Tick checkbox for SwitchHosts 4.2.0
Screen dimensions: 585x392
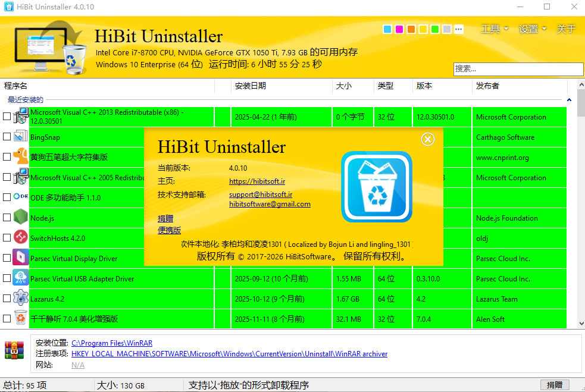[x=7, y=238]
